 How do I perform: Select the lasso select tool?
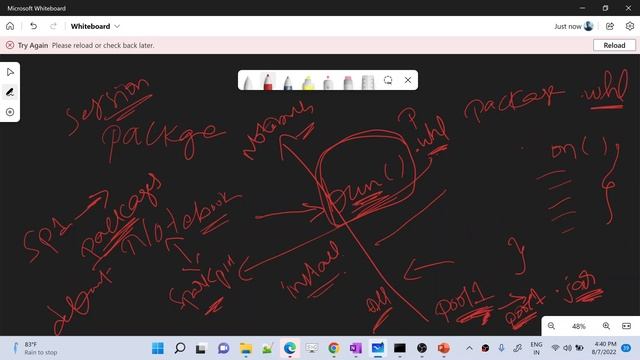388,80
